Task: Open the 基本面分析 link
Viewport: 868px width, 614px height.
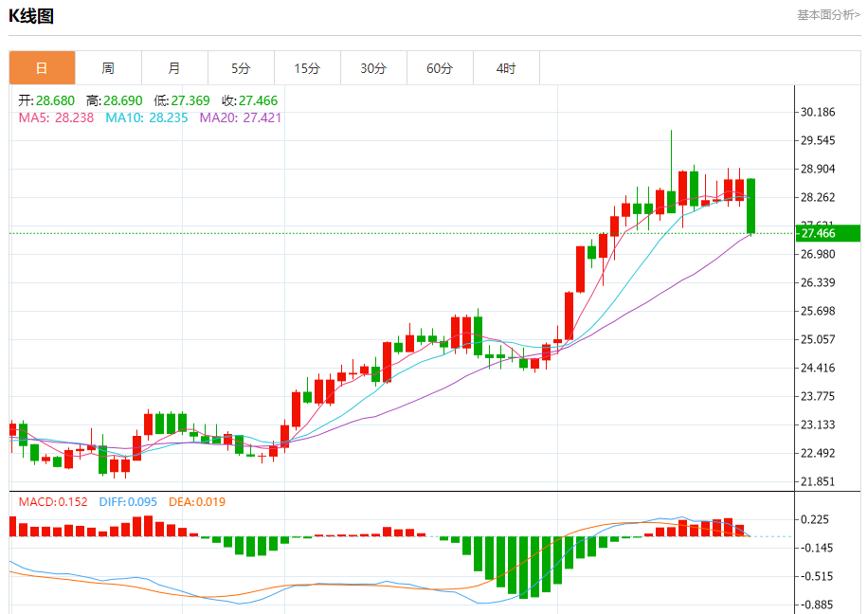Action: click(x=828, y=15)
